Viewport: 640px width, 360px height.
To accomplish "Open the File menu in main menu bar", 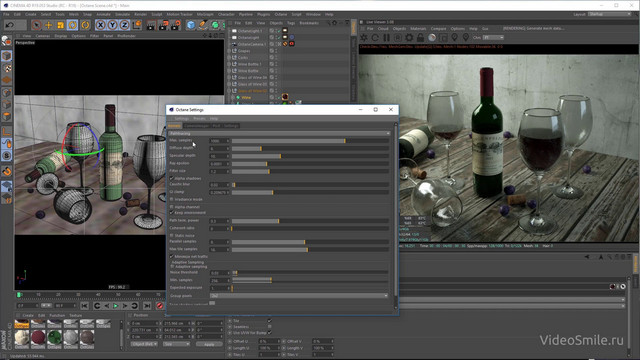I will [x=6, y=14].
